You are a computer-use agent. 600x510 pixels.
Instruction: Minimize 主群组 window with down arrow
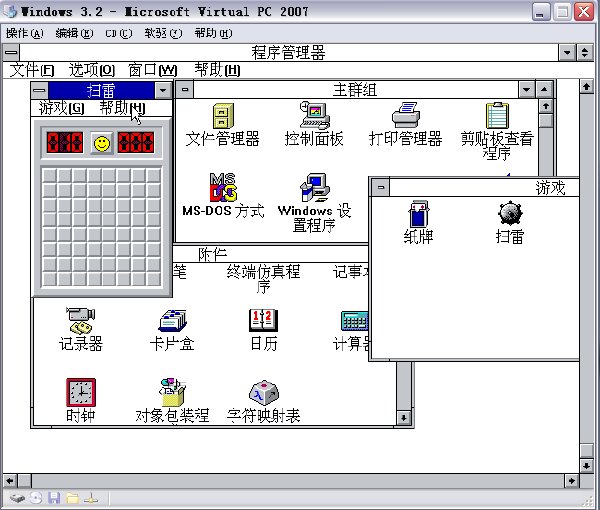pyautogui.click(x=527, y=90)
